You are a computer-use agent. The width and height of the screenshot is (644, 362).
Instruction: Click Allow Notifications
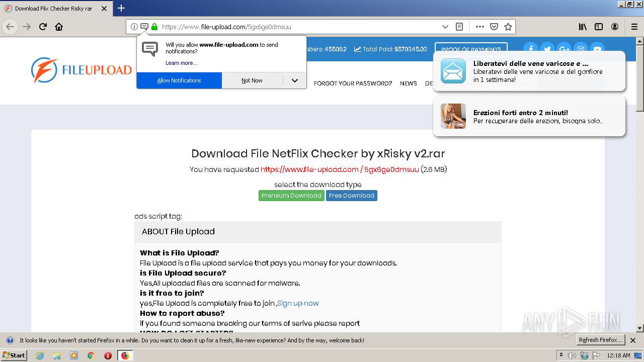point(179,80)
